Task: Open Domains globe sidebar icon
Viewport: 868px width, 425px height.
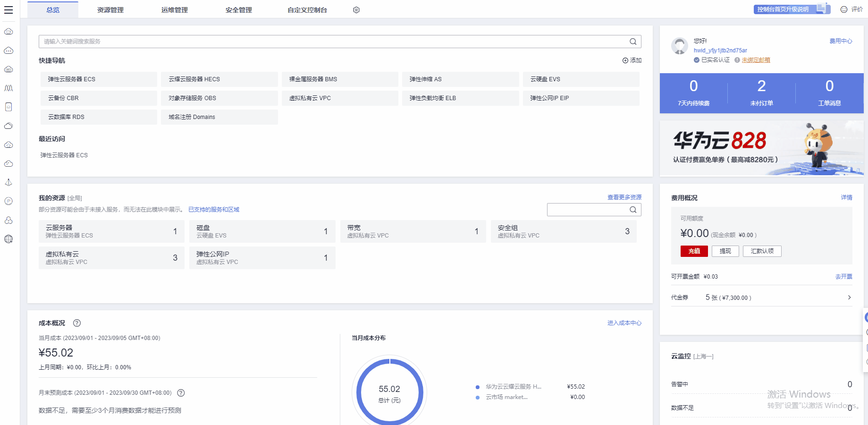Action: tap(8, 239)
